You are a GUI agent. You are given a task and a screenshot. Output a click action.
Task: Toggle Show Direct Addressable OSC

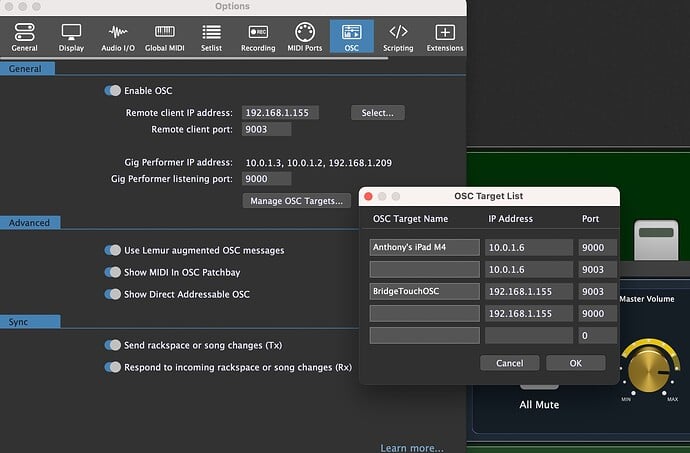click(112, 294)
